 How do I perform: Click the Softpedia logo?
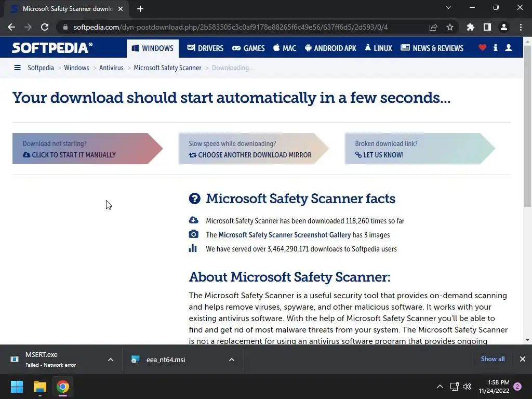[52, 48]
